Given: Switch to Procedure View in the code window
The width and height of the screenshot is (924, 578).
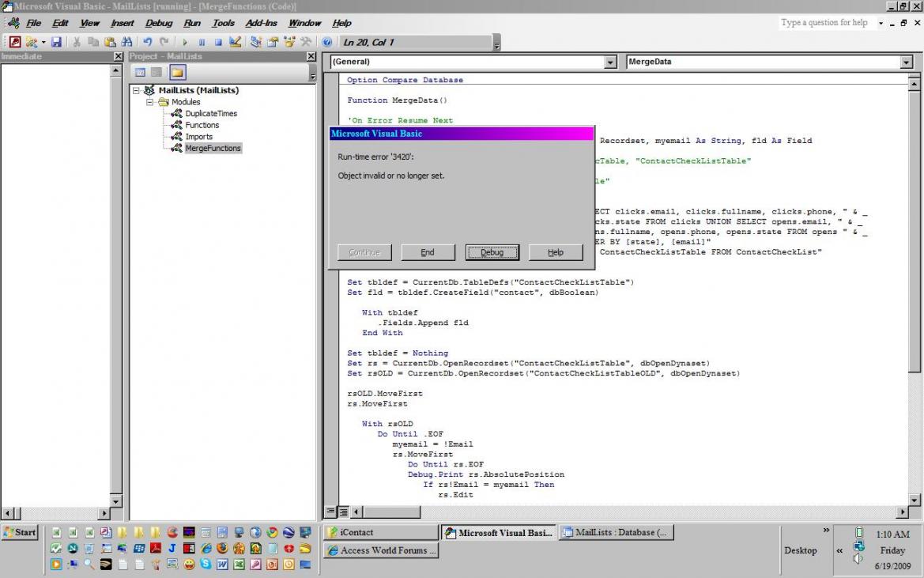Looking at the screenshot, I should (330, 512).
